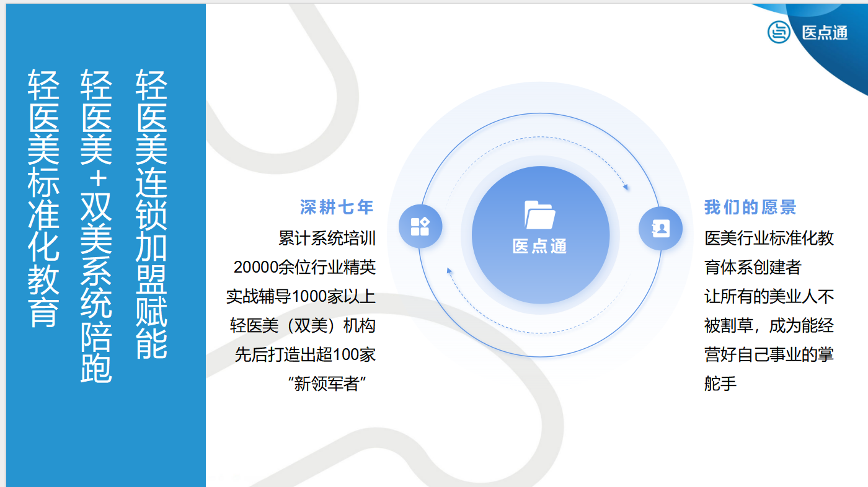This screenshot has width=868, height=487.
Task: Click the 医点通 logo icon at top right
Action: tap(779, 32)
